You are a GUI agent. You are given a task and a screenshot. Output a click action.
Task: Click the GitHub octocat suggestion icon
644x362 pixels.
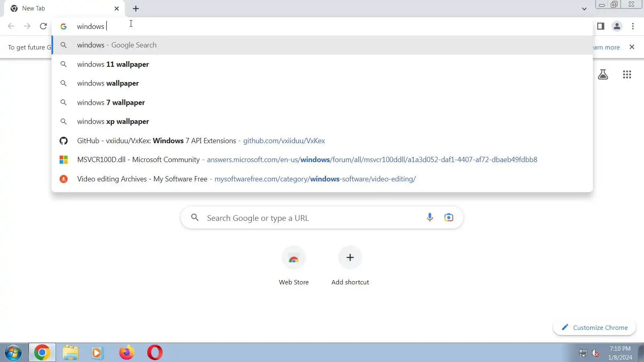coord(64,141)
